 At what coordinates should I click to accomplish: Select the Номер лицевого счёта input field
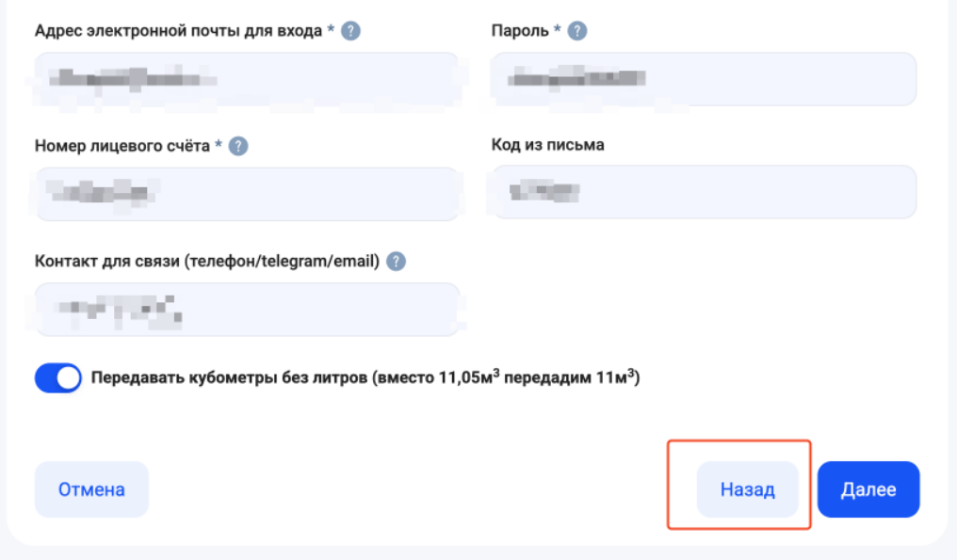(247, 194)
